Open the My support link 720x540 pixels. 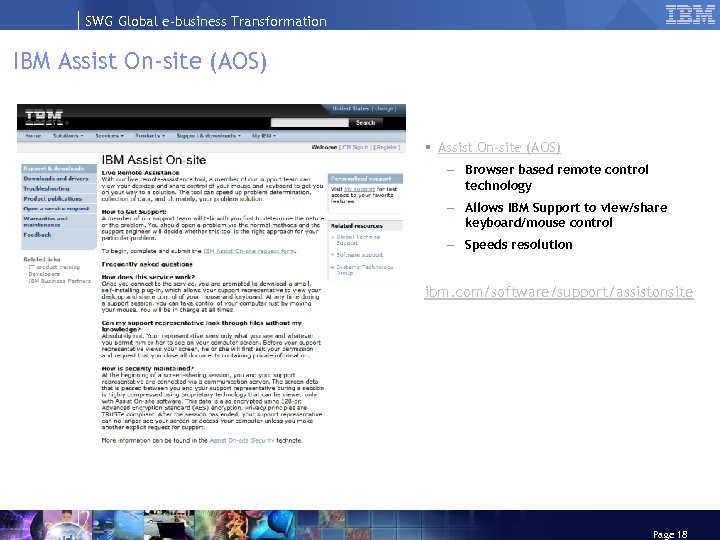click(x=360, y=189)
